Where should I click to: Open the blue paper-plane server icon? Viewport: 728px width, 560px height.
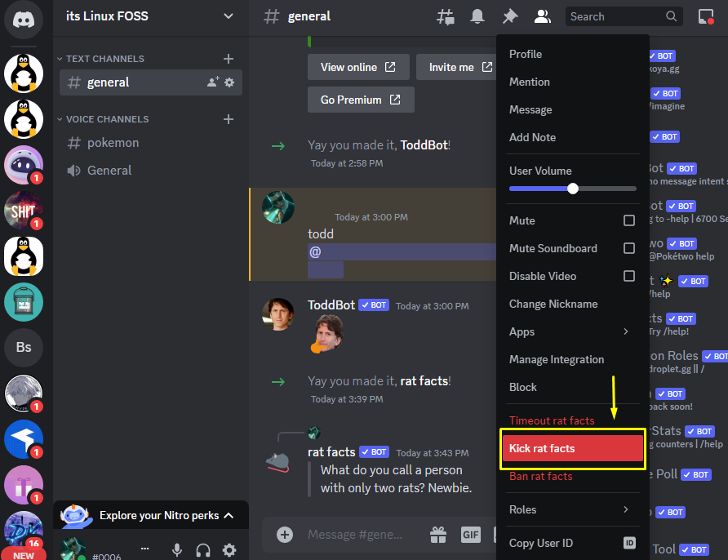tap(23, 439)
